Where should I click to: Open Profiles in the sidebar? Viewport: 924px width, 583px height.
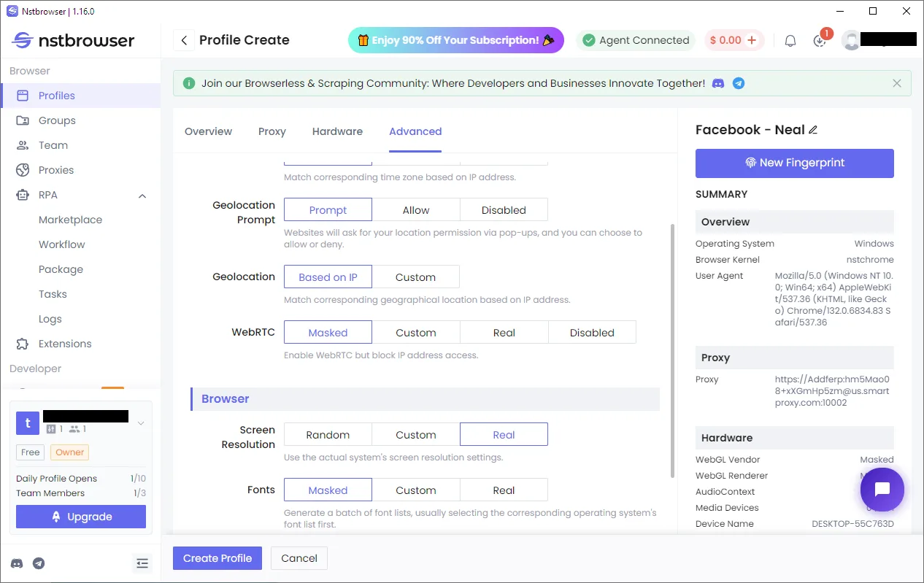click(80, 96)
